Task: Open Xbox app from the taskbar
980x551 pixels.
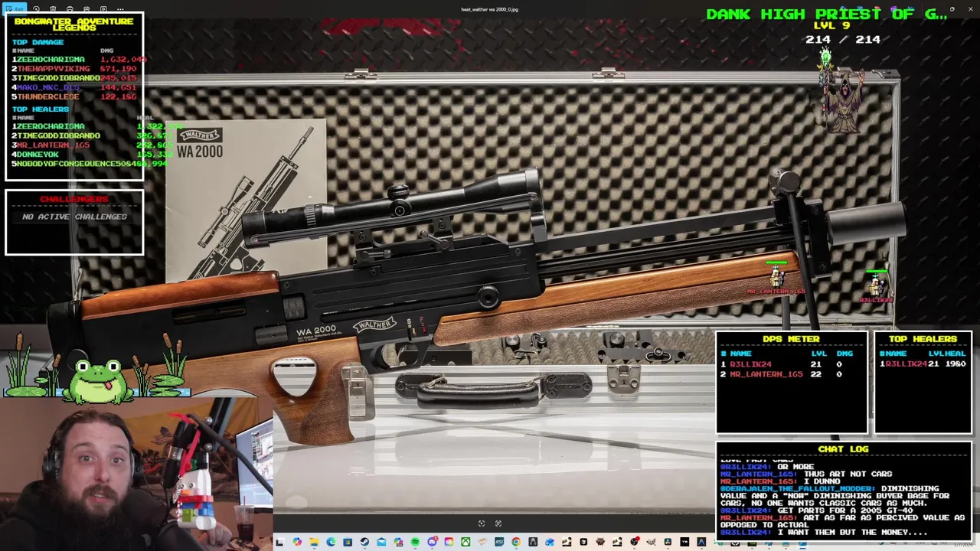Action: click(x=465, y=543)
